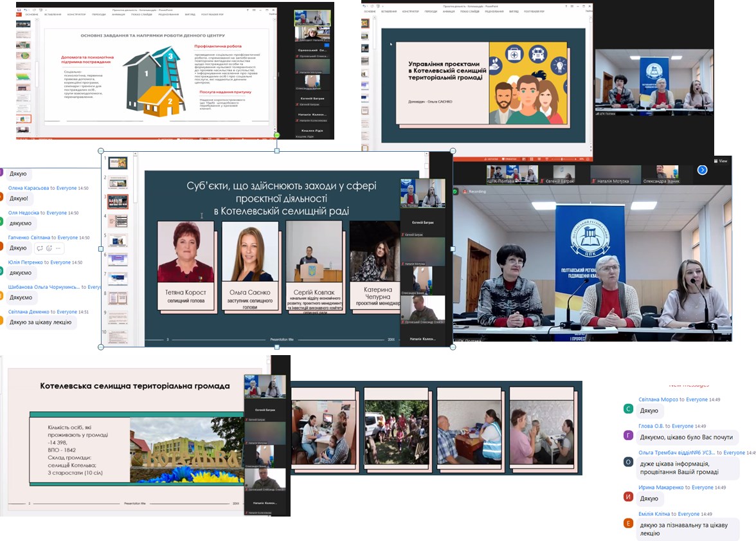The height and width of the screenshot is (541, 756).
Task: Click Світлана Мороз sender name in lower chat
Action: 658,399
